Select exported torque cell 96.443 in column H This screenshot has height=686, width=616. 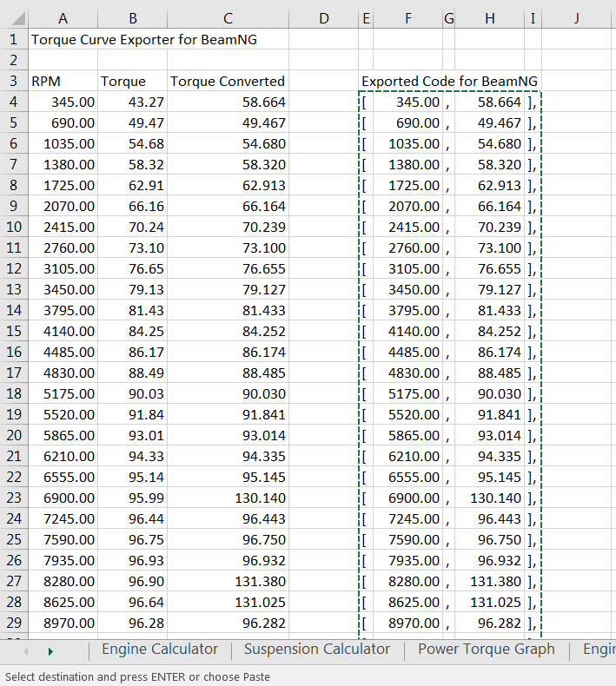tap(489, 518)
